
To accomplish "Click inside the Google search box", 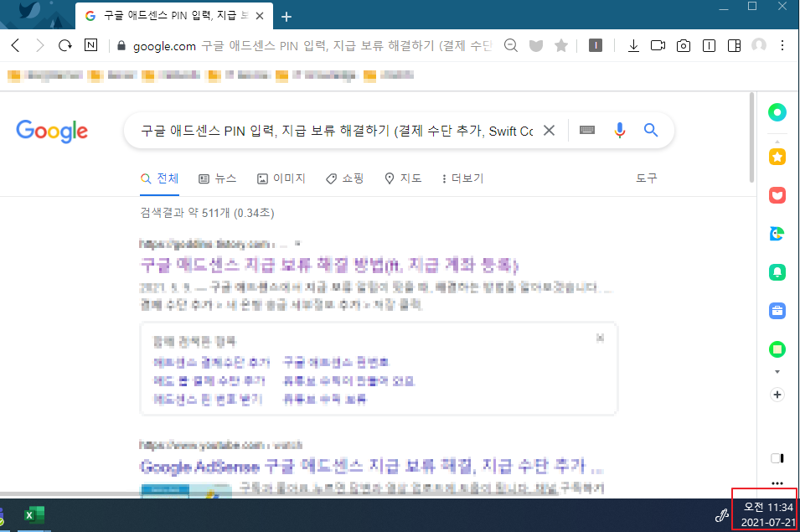I will tap(337, 131).
